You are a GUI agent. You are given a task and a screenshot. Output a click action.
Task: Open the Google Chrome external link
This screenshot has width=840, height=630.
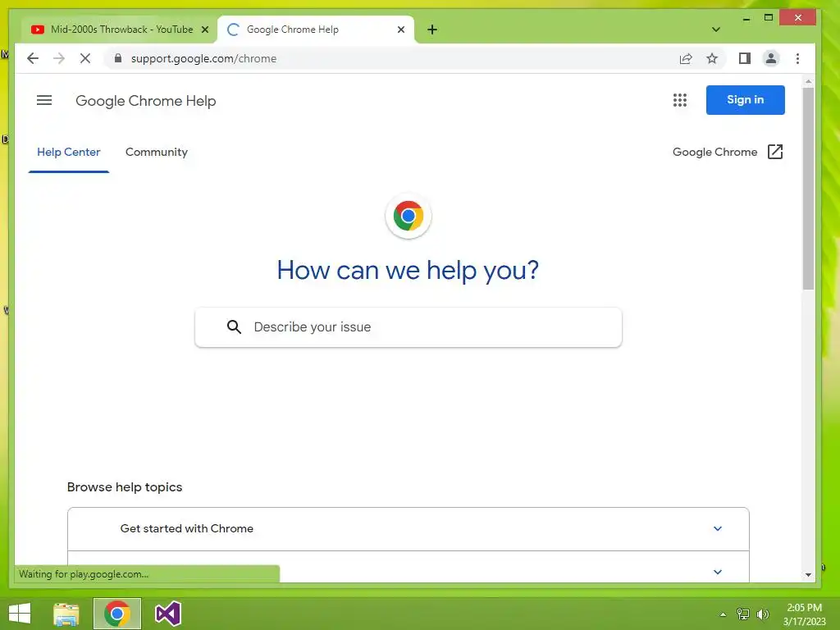point(728,152)
